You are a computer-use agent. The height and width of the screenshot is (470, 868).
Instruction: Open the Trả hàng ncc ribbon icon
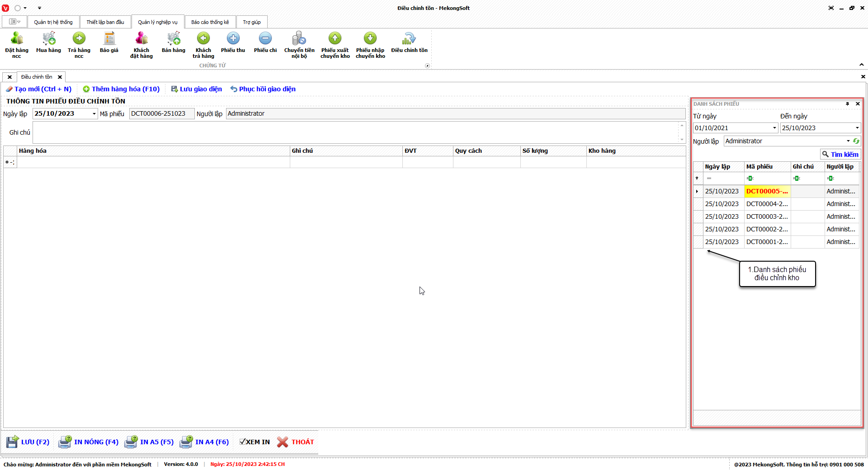(79, 45)
